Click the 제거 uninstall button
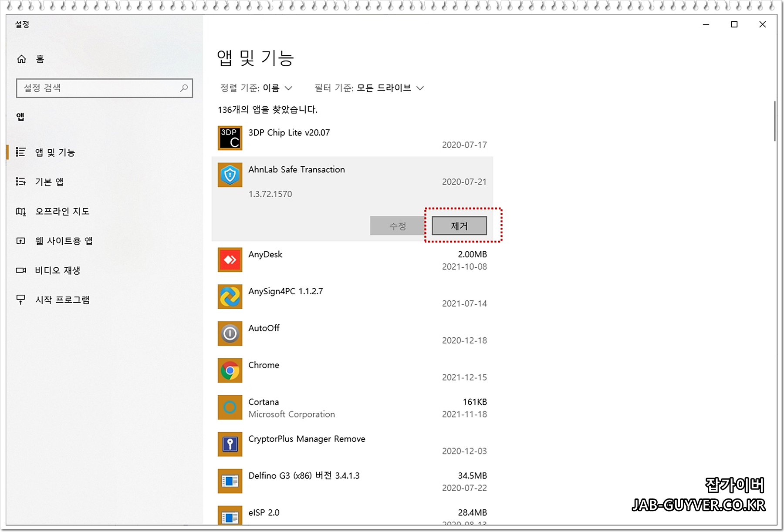 (459, 226)
